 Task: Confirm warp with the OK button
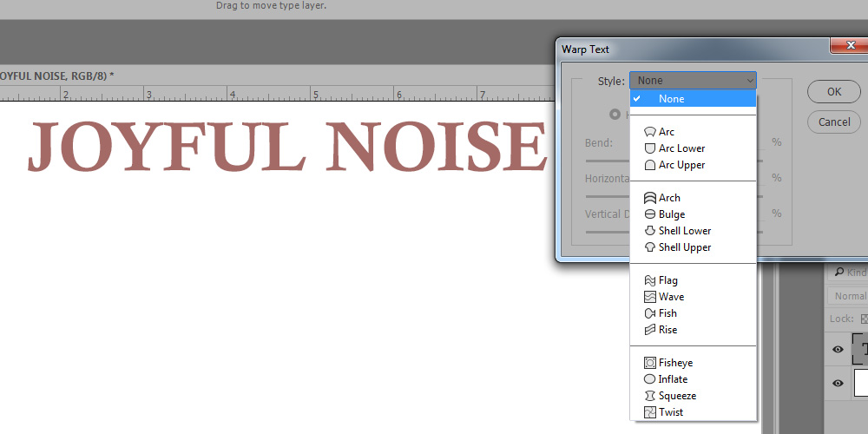point(834,92)
